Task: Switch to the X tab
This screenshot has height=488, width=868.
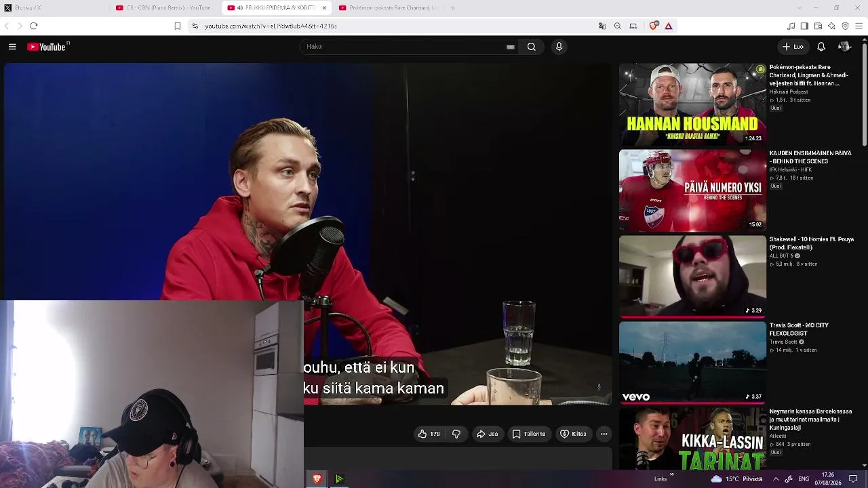Action: coord(54,8)
